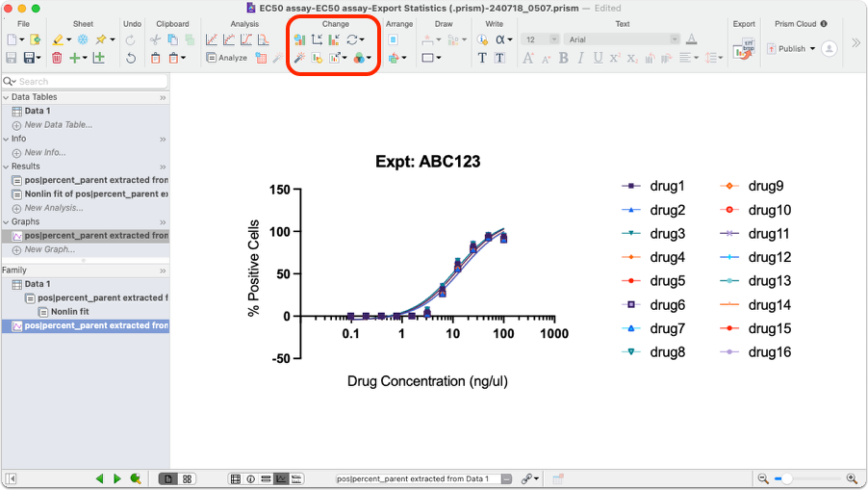This screenshot has width=868, height=490.
Task: Click the Undo arrow icon
Action: click(x=131, y=58)
